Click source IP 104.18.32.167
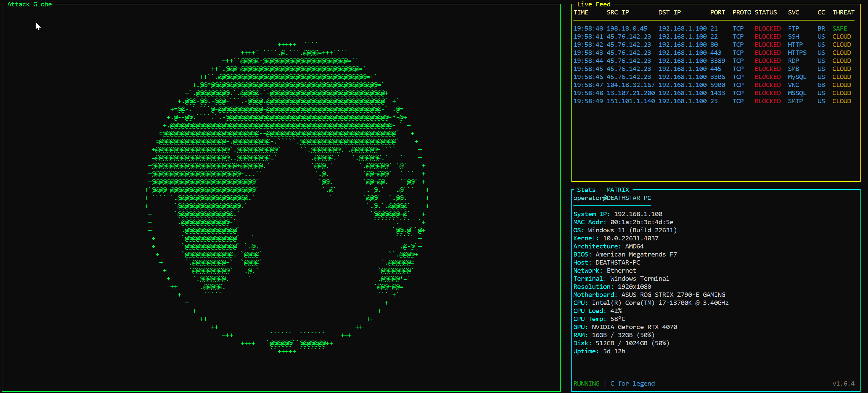 click(631, 85)
